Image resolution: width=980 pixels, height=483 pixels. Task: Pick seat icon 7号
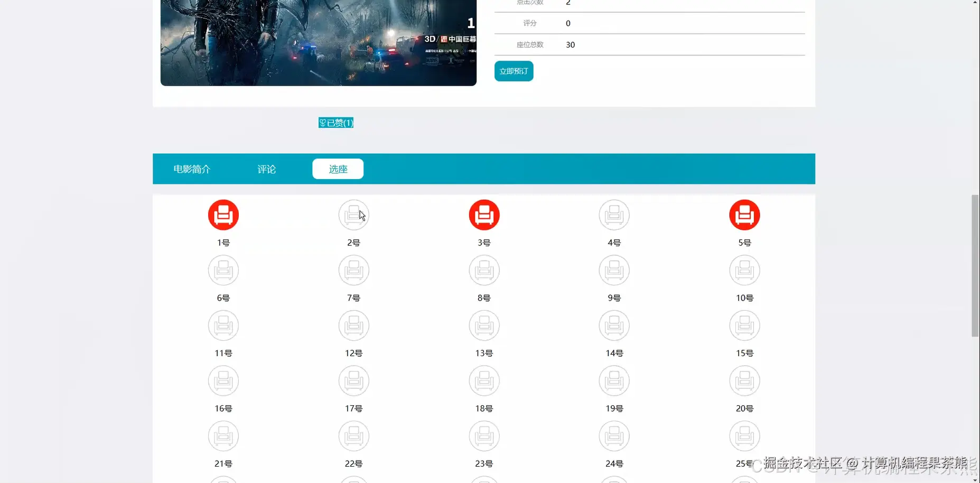coord(353,270)
